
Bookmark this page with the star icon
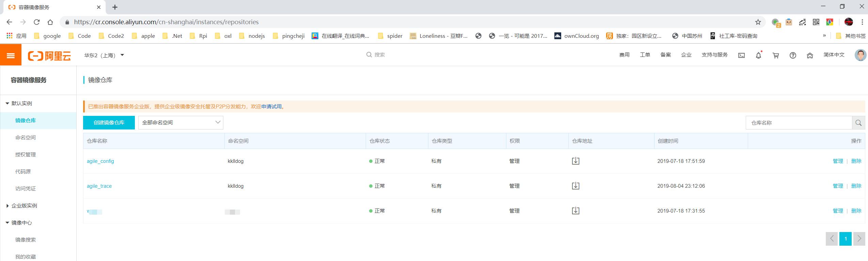pos(758,22)
